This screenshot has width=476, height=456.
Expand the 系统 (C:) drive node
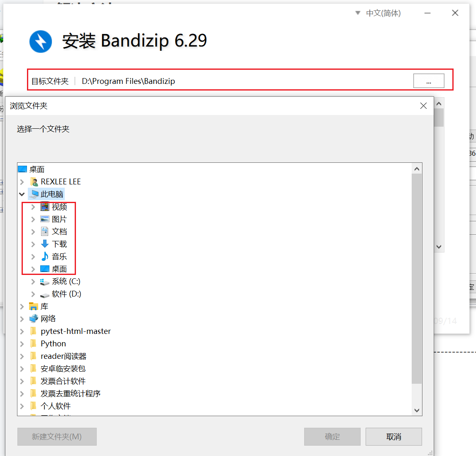click(33, 282)
